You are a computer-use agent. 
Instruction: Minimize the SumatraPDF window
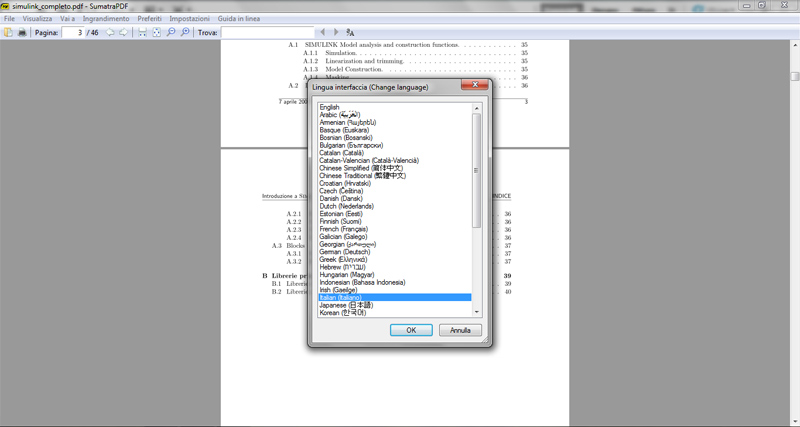747,5
